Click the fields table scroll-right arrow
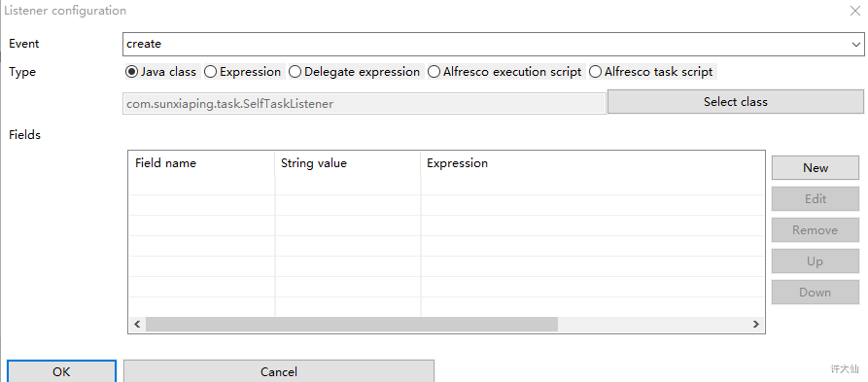Viewport: 868px width, 382px height. pos(755,325)
